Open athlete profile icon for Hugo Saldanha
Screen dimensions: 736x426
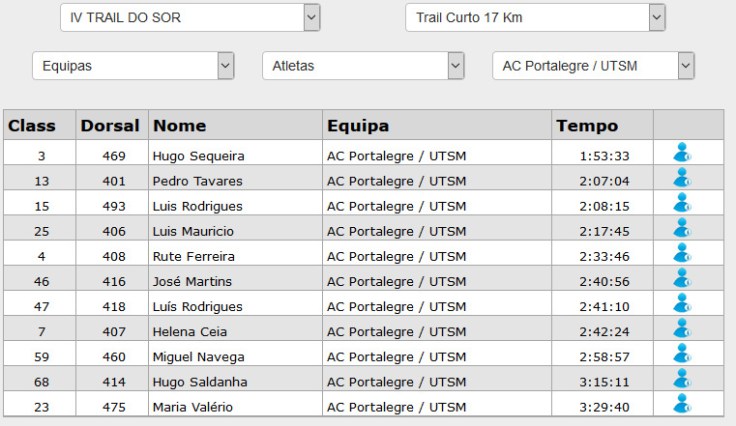coord(682,378)
